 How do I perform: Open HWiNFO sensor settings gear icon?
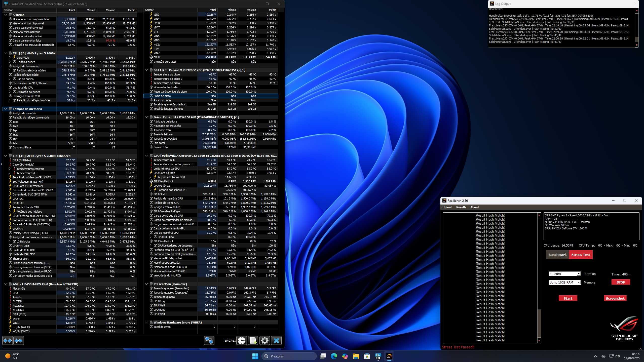264,341
